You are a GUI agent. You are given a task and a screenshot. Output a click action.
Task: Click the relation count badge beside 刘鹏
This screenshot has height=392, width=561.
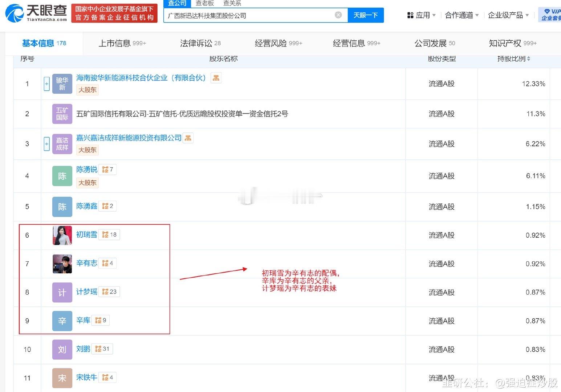click(102, 349)
